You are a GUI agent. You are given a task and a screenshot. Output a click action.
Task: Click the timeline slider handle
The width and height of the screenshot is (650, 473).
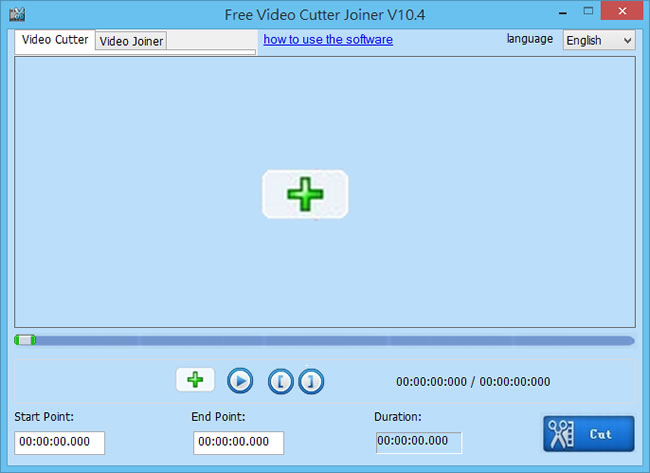coord(25,340)
